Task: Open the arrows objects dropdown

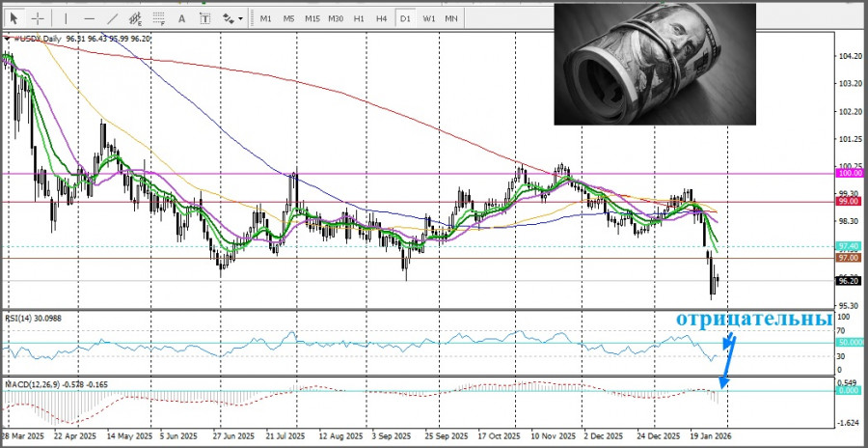Action: [231, 18]
